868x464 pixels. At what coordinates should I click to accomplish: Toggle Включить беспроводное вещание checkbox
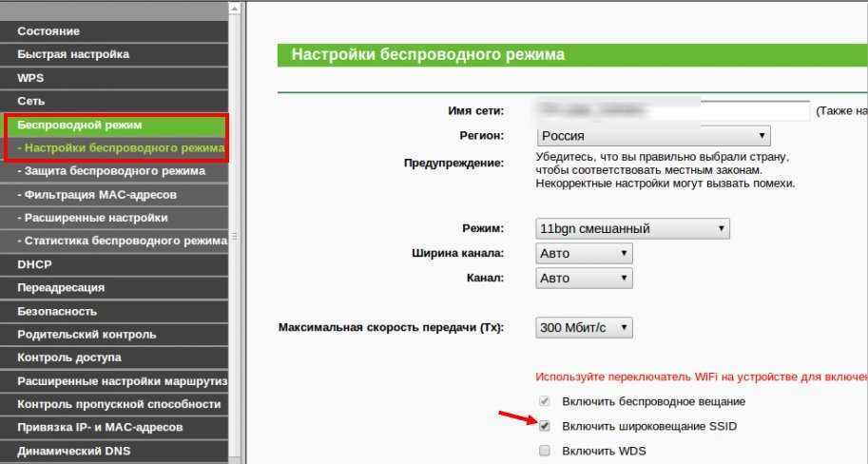[545, 401]
